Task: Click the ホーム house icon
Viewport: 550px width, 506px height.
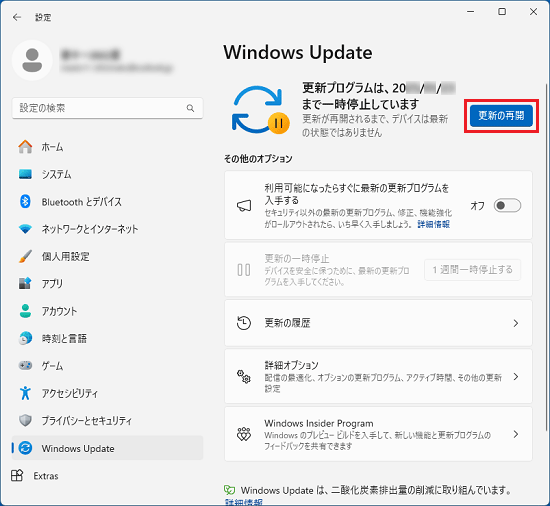Action: click(x=25, y=147)
